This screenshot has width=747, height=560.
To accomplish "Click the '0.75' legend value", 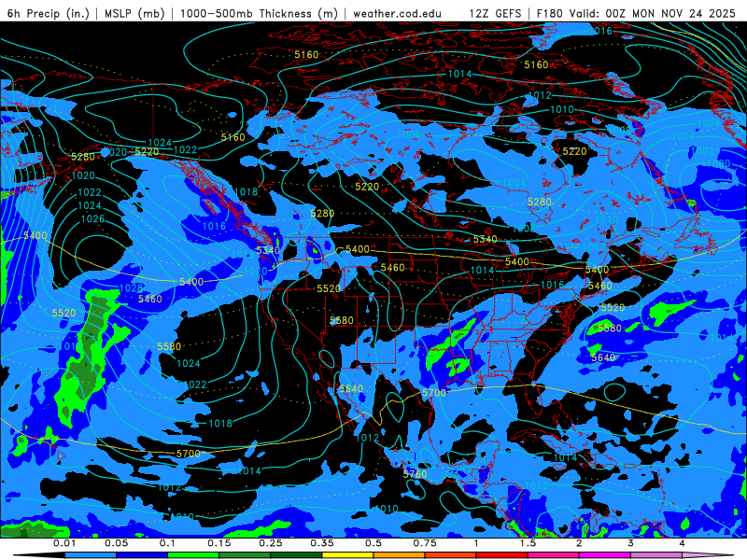I will 425,543.
